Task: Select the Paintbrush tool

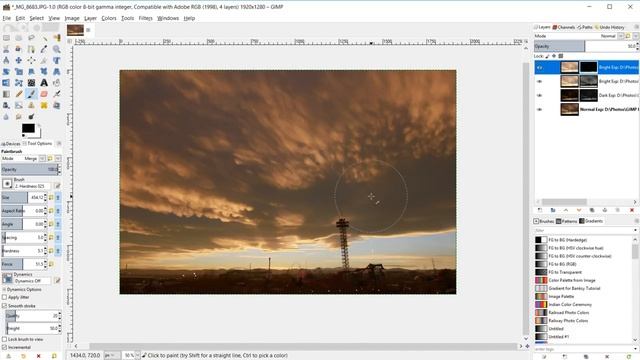Action: [x=31, y=94]
